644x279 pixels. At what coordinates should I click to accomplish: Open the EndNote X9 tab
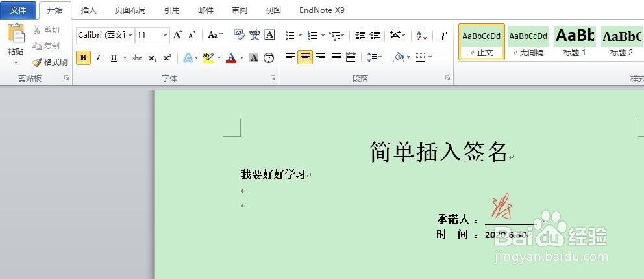pos(322,10)
